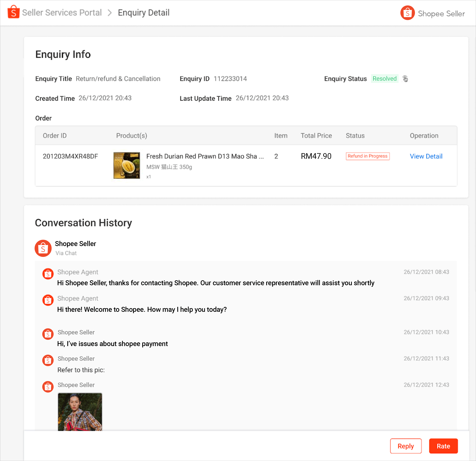Click the Order ID column header

click(55, 135)
